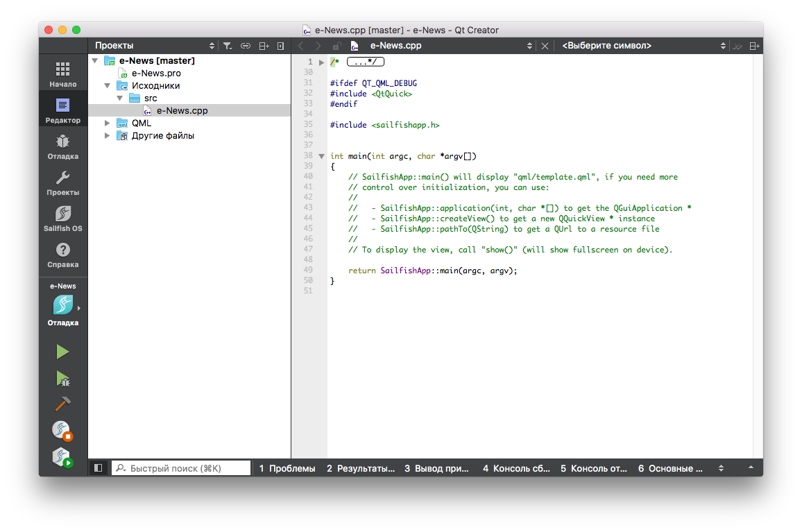Open Справка help mode

pyautogui.click(x=63, y=255)
